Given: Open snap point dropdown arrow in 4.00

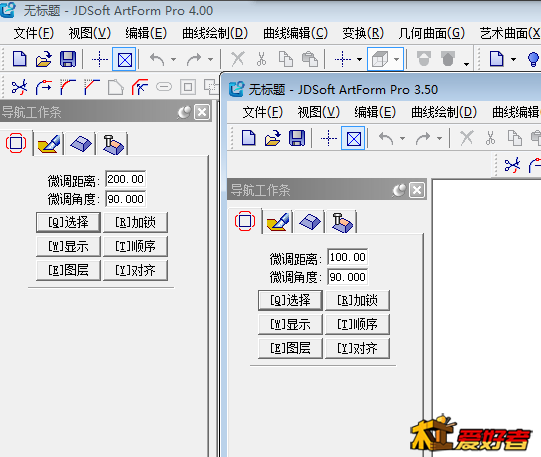Looking at the screenshot, I should point(359,59).
